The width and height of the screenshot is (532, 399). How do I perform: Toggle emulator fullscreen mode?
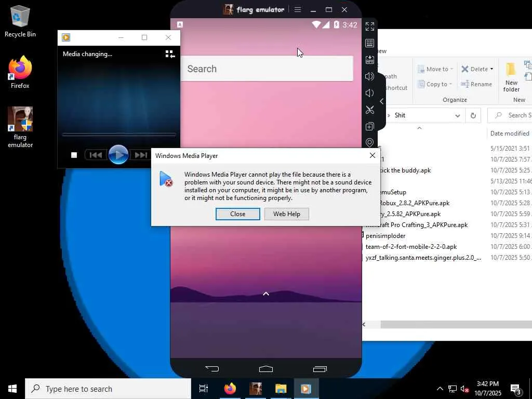coord(369,26)
